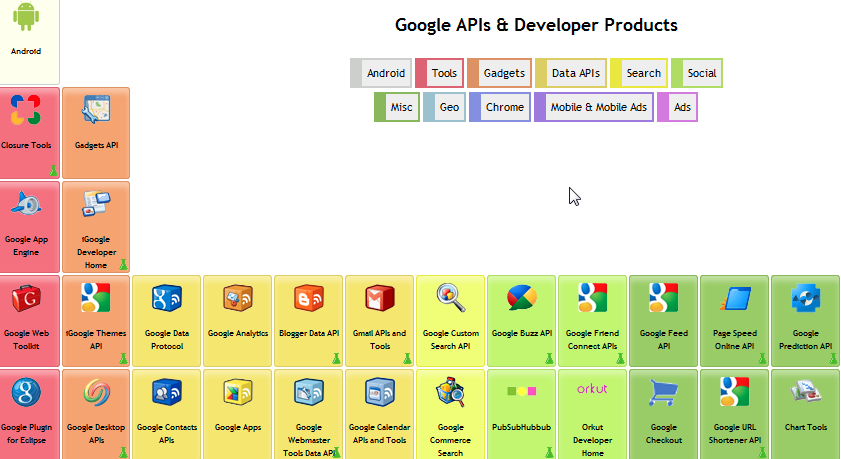Open Gmail APIs and Tools icon
This screenshot has height=459, width=841.
pos(380,298)
